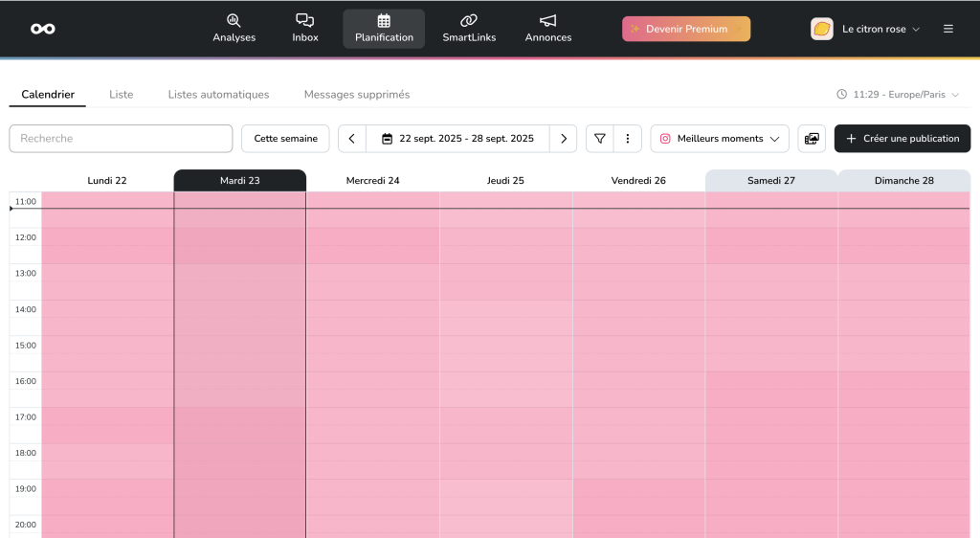Open the three-dot more options menu
Viewport: 980px width, 538px height.
point(627,139)
